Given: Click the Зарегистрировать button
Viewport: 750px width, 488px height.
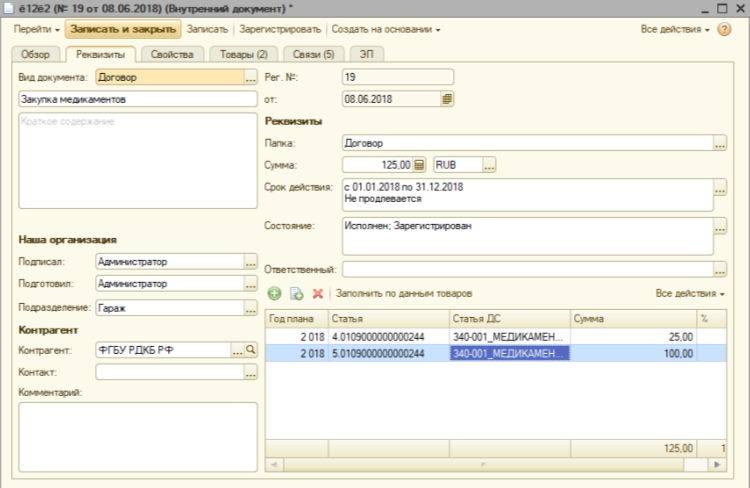Looking at the screenshot, I should pos(281,30).
